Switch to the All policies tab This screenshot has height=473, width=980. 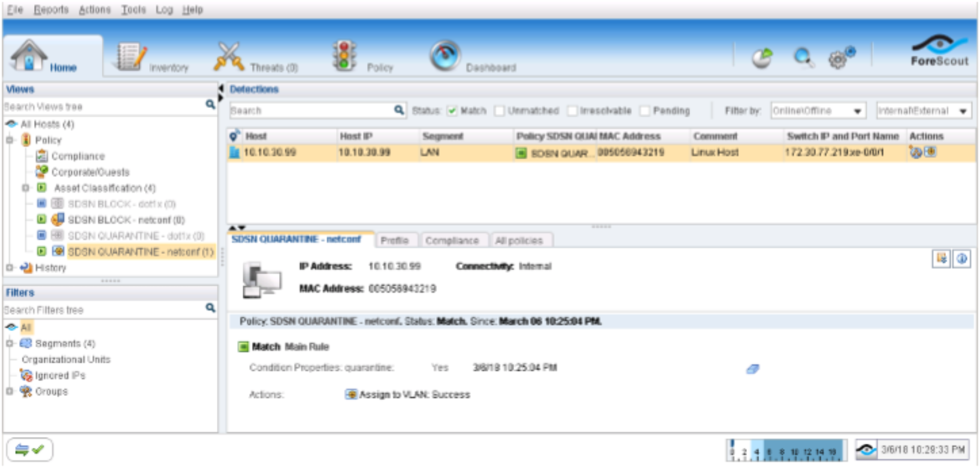coord(519,240)
